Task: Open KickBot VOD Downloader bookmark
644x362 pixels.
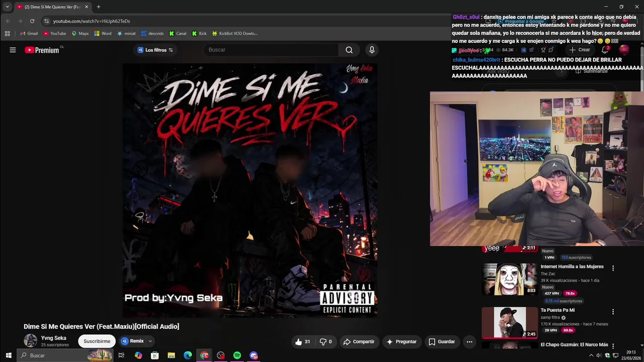Action: point(234,34)
